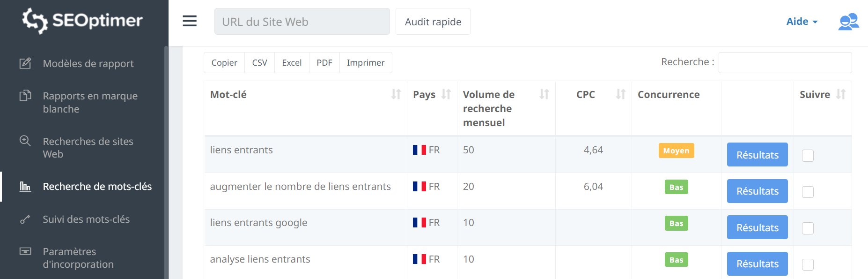
Task: Sort by Volume de recherche mensuel
Action: click(544, 94)
